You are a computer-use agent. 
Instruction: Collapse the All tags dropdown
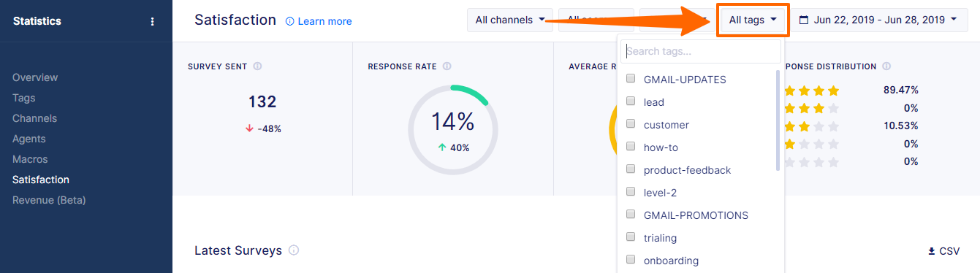753,20
